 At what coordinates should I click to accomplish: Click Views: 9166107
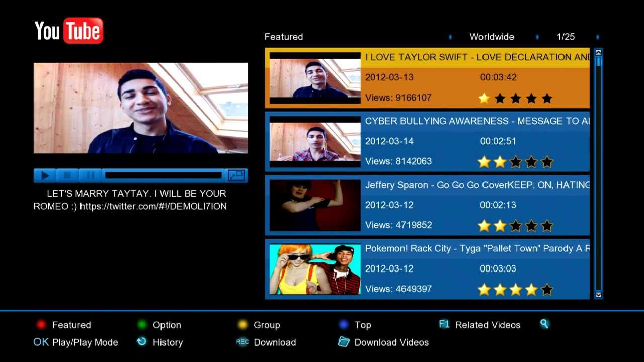tap(398, 98)
